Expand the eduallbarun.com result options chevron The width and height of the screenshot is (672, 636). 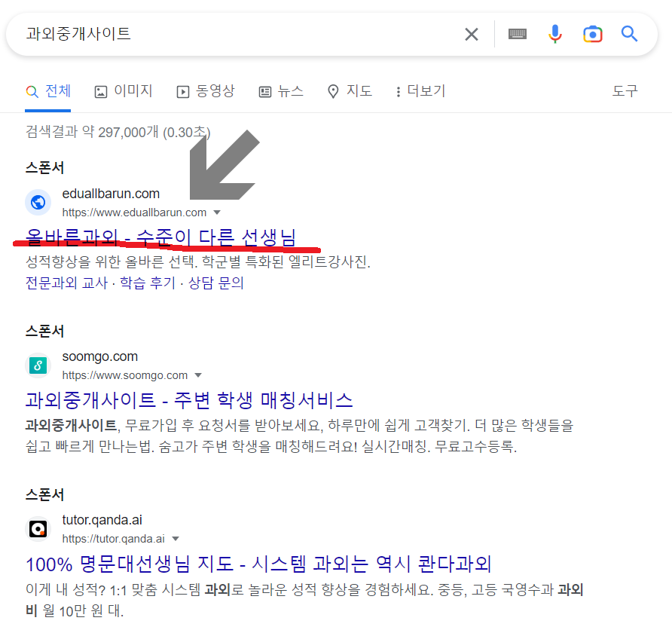[x=217, y=213]
